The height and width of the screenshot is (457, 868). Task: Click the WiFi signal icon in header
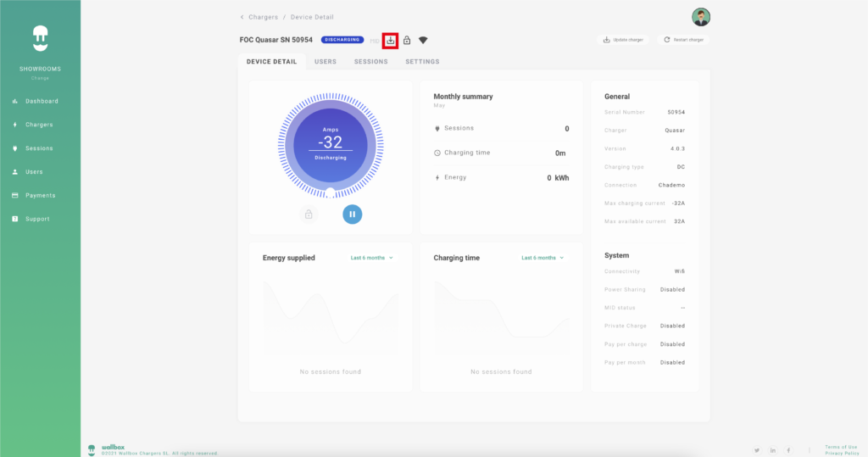(423, 40)
